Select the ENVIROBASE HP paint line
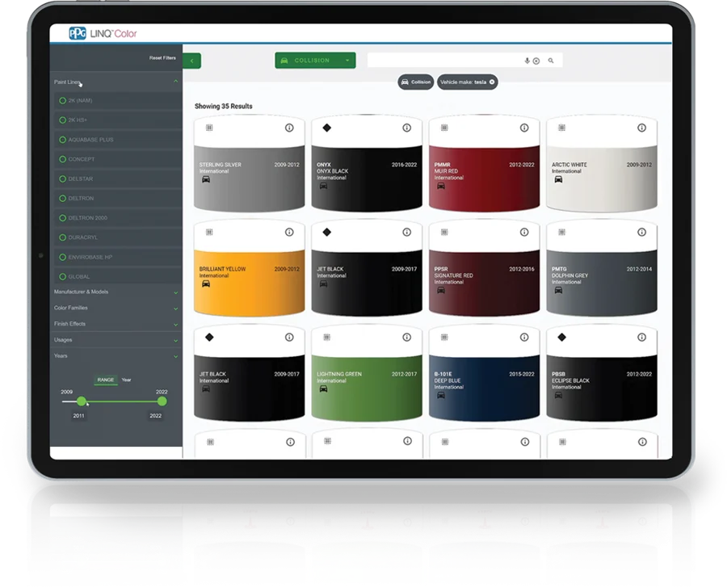This screenshot has width=727, height=588. pos(118,257)
